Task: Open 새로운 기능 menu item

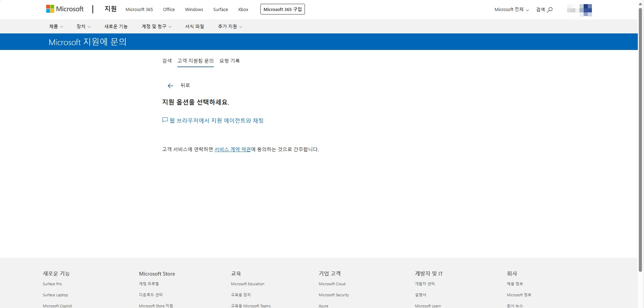Action: pos(116,27)
